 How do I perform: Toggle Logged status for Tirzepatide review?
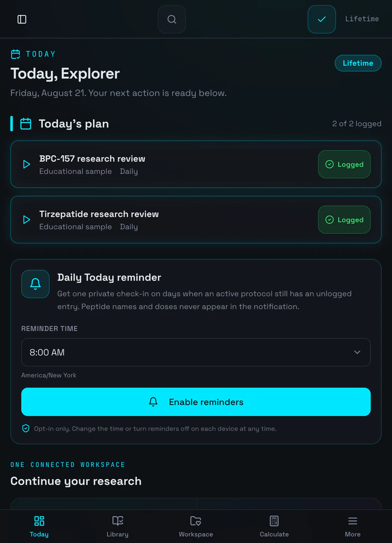[344, 220]
